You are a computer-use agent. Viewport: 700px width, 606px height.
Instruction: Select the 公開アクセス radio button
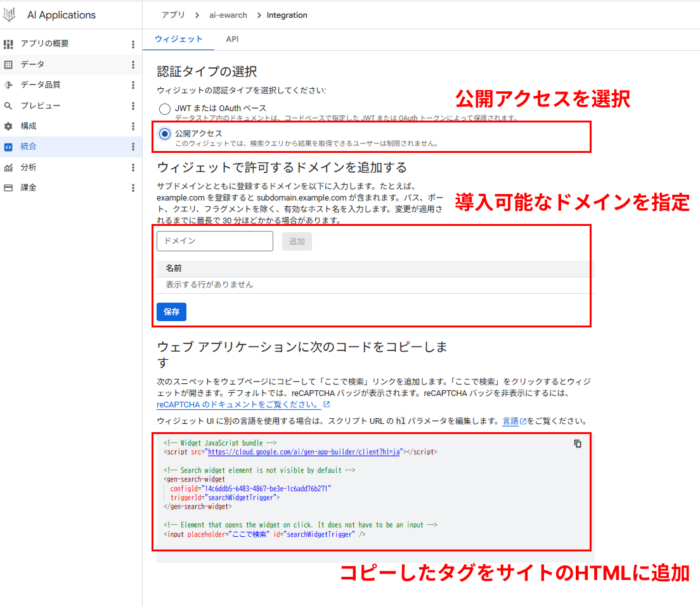165,134
